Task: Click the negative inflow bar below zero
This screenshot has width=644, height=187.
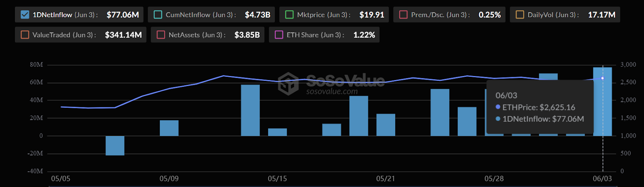Action: [115, 145]
